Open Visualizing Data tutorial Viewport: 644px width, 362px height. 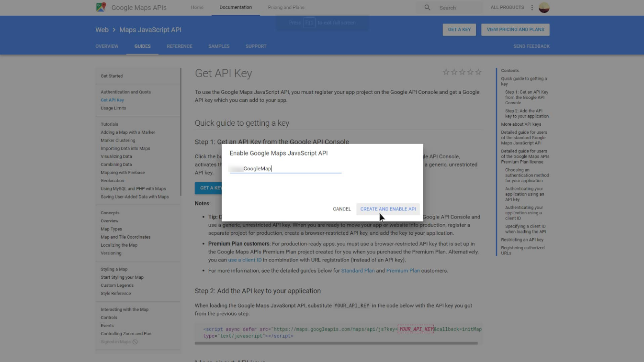116,156
